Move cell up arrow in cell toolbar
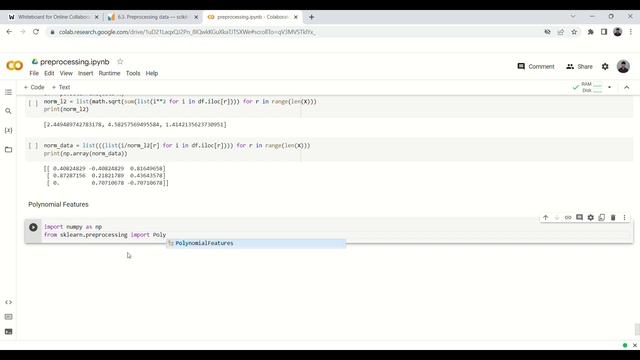This screenshot has height=360, width=640. (x=546, y=218)
